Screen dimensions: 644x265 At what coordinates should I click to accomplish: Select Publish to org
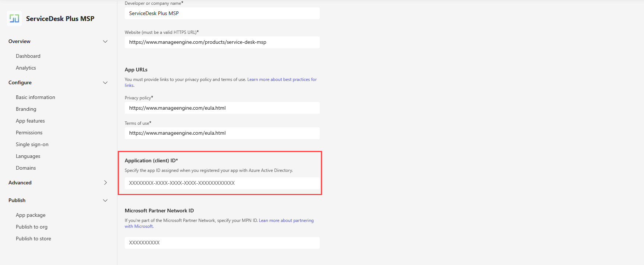[32, 227]
